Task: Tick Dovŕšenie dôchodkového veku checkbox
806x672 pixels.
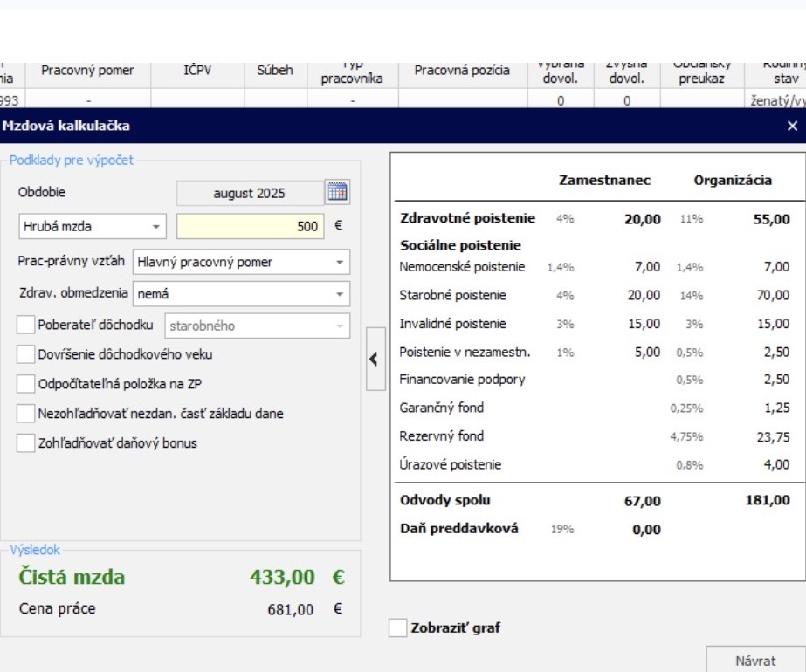Action: [25, 354]
